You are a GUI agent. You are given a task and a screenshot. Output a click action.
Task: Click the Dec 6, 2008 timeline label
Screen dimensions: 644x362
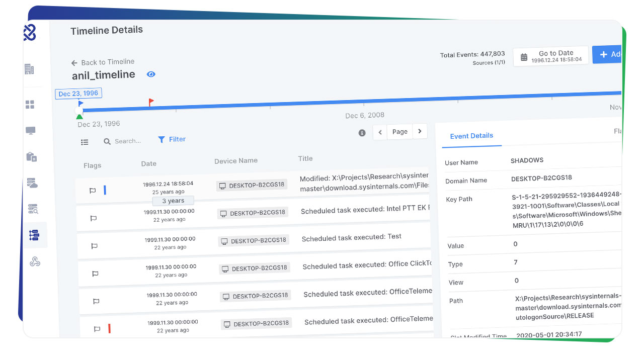click(365, 116)
